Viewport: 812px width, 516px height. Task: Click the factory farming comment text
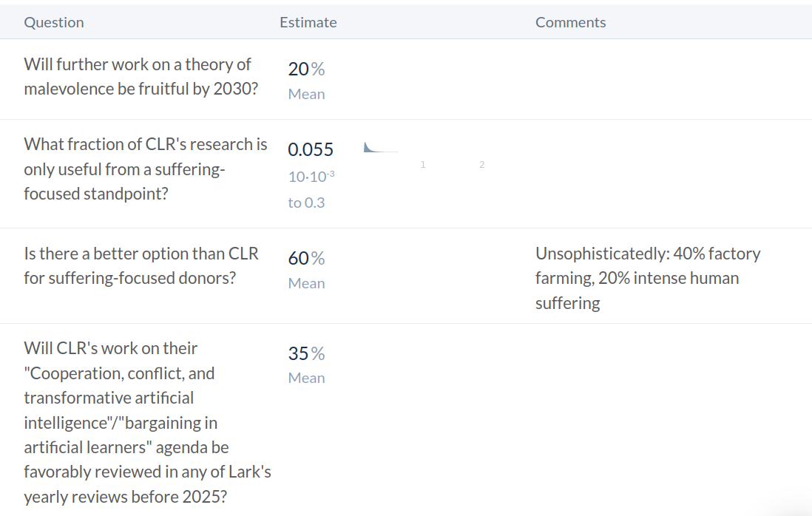648,279
